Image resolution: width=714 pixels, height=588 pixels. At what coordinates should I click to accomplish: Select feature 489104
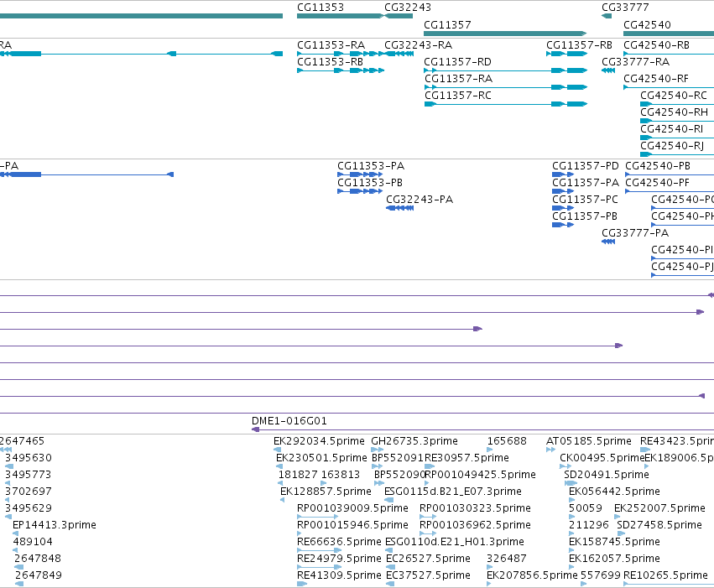point(15,550)
